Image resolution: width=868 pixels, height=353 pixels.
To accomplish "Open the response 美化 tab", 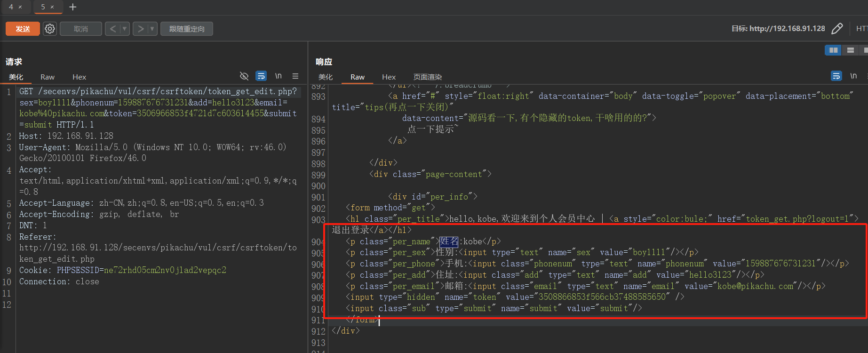I will (326, 77).
